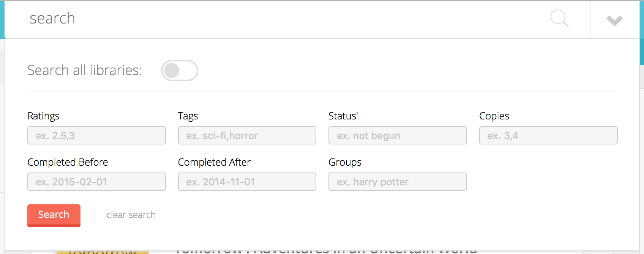The width and height of the screenshot is (644, 254).
Task: Collapse advanced search with the chevron arrow
Action: (614, 20)
